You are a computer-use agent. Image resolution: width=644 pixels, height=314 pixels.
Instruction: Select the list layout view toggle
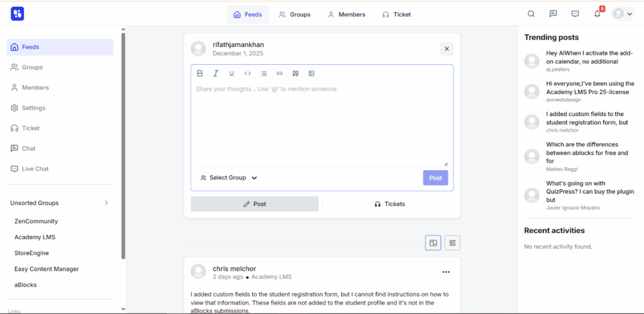point(452,243)
